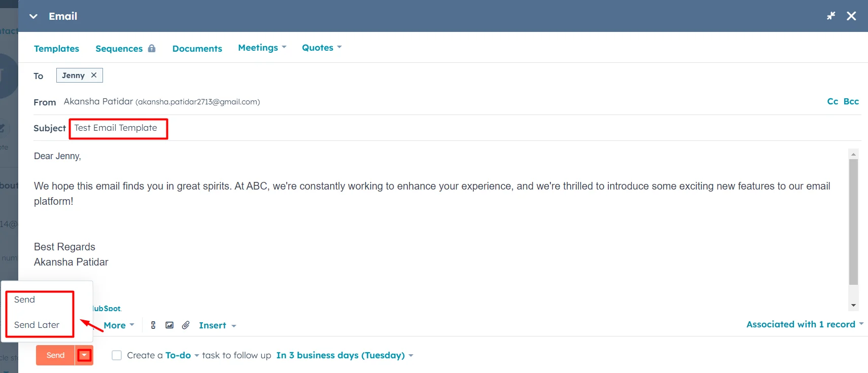Exit fullscreen with the collapse arrows icon
The image size is (868, 373).
[831, 16]
